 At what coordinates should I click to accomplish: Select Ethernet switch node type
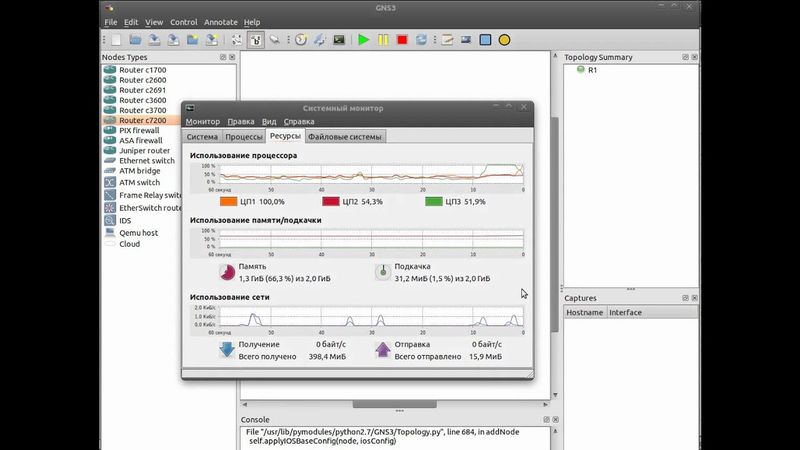click(147, 161)
